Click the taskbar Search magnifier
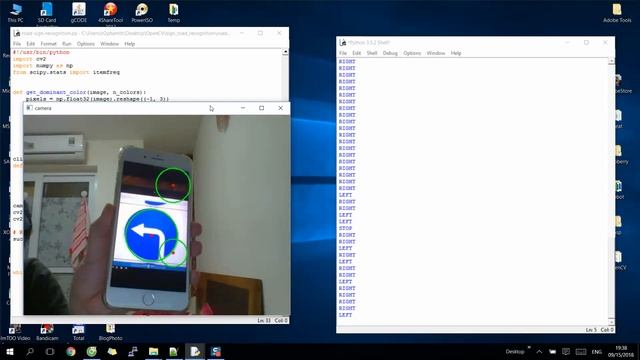Viewport: 640px width, 360px height. 30,351
